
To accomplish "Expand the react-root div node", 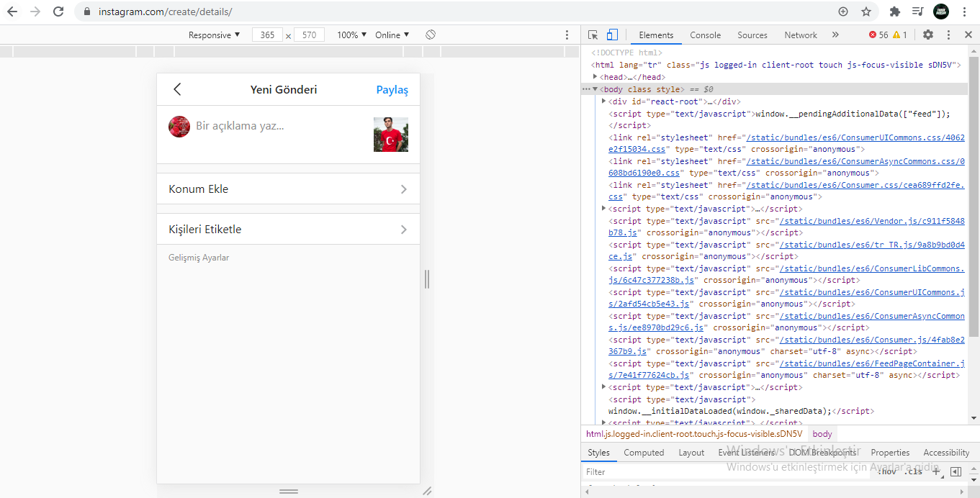I will 603,101.
